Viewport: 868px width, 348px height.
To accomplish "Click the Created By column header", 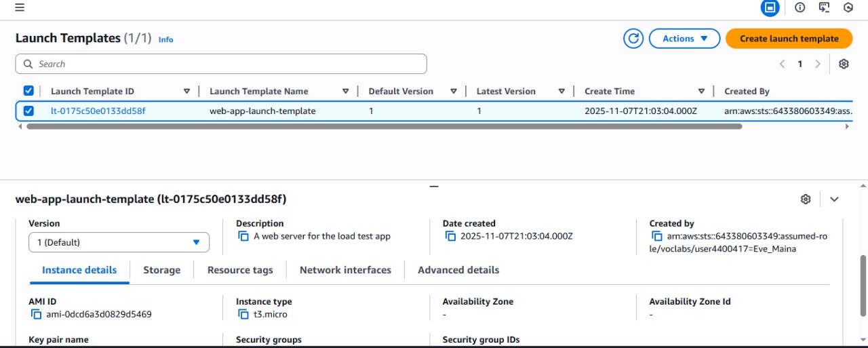I will point(747,91).
